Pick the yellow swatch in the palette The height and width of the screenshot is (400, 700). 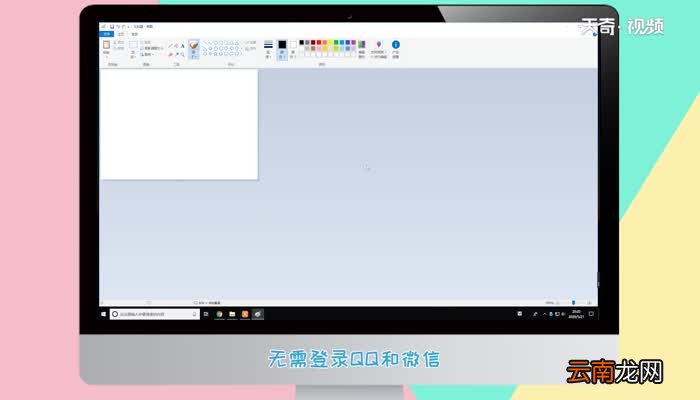pyautogui.click(x=331, y=42)
